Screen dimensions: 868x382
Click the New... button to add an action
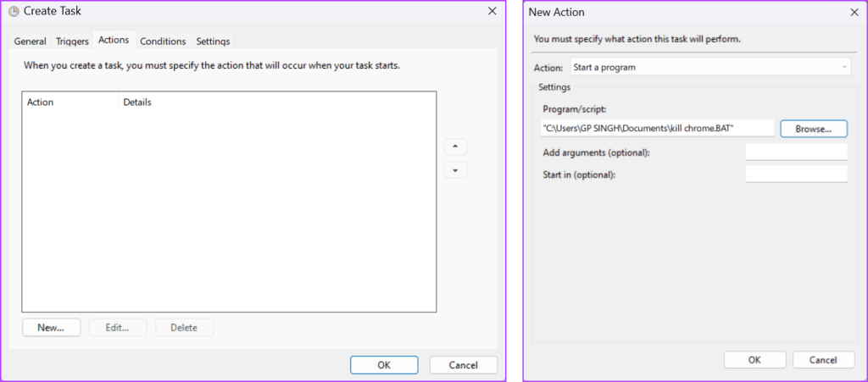click(x=51, y=328)
